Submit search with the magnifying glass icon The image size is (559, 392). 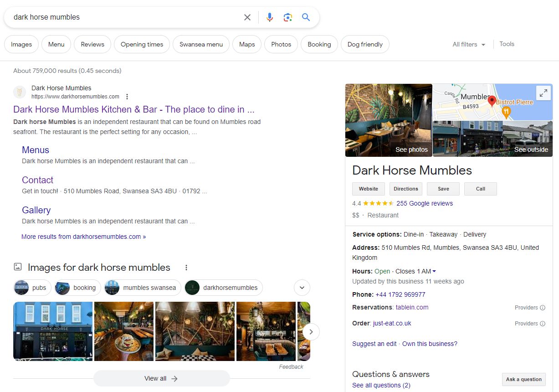click(306, 17)
